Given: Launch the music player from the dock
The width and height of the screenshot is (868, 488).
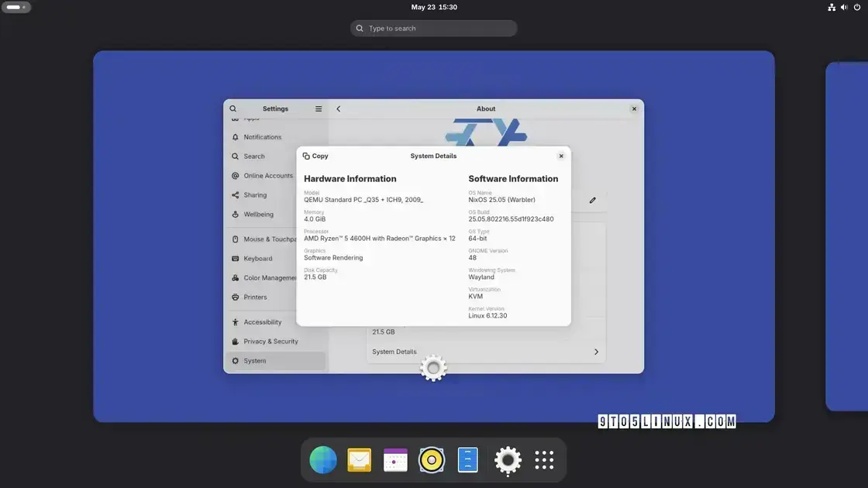Looking at the screenshot, I should pos(431,460).
